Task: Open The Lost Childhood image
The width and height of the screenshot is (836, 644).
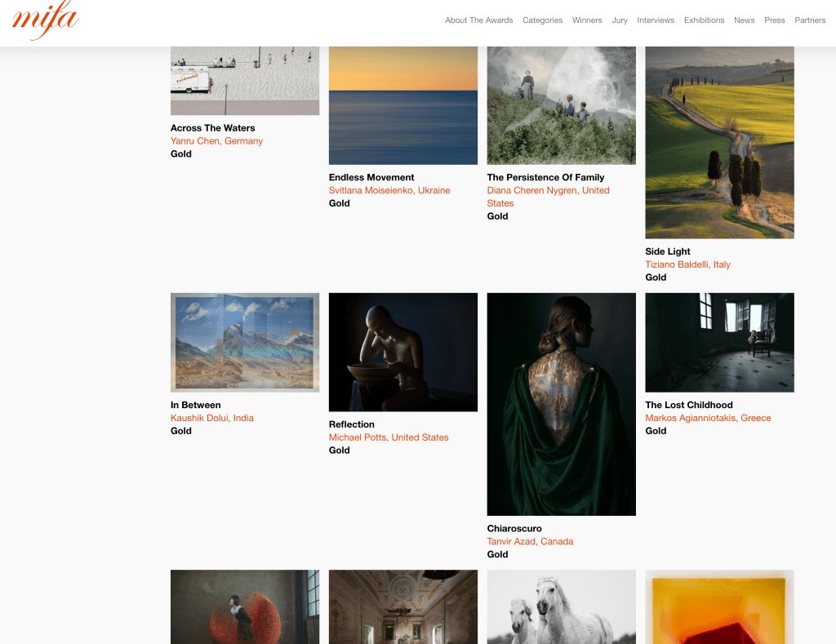Action: pyautogui.click(x=719, y=342)
